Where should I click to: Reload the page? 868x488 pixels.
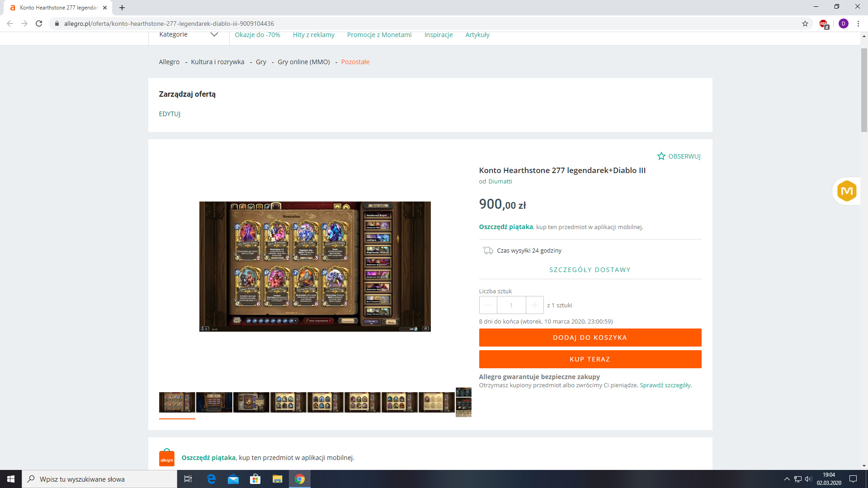39,23
